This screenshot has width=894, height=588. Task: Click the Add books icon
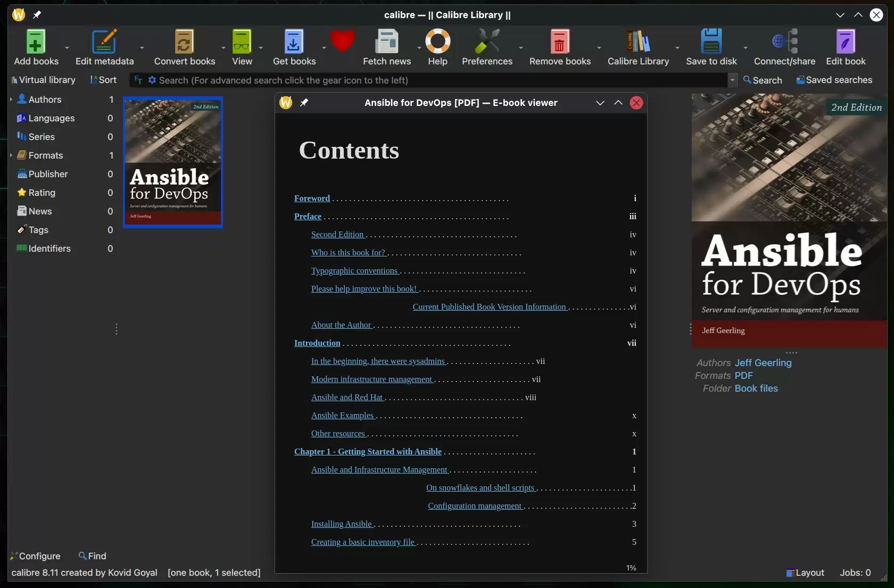click(x=36, y=43)
